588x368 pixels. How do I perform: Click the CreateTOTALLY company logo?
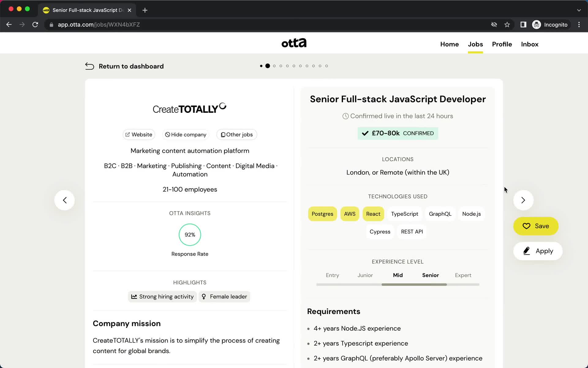coord(190,108)
